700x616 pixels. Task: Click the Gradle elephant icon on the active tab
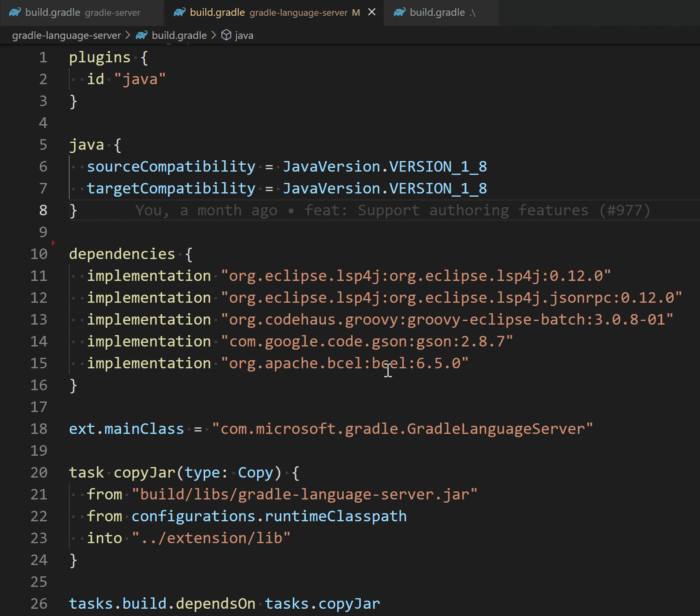pyautogui.click(x=180, y=12)
